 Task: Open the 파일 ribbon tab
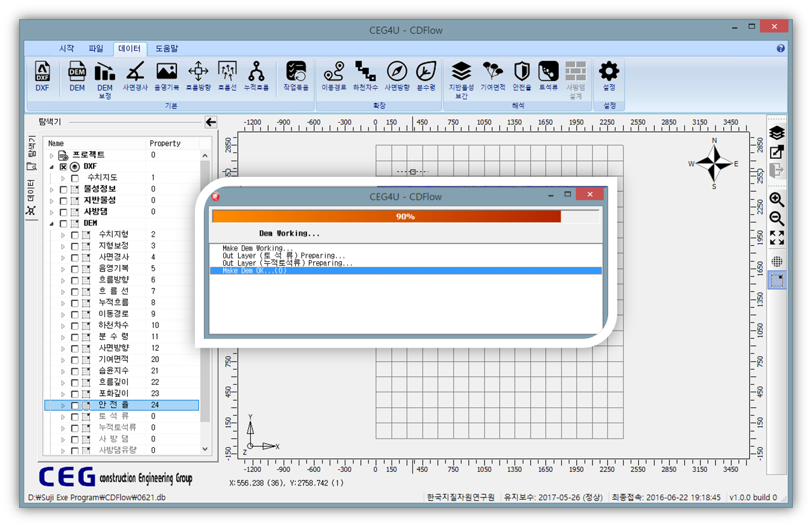(96, 49)
